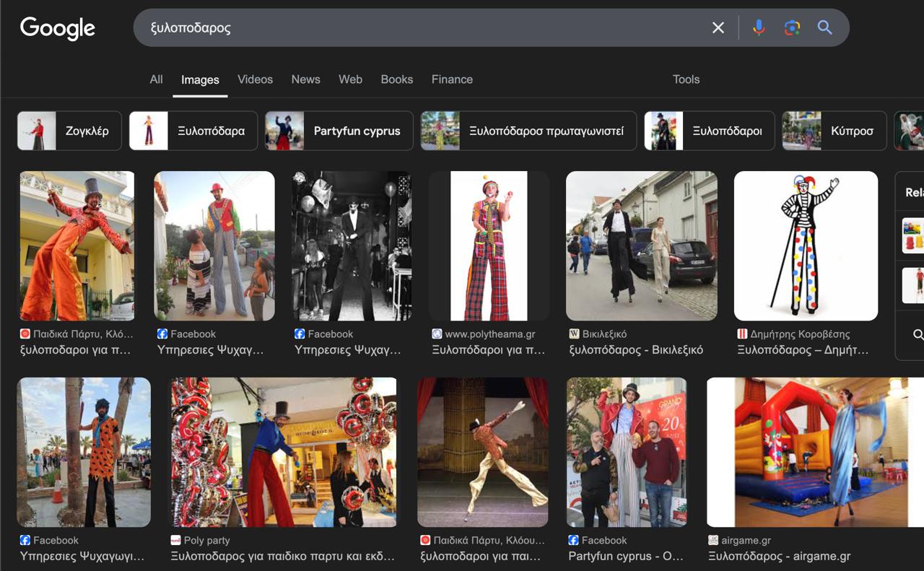
Task: Click inside the search input field
Action: point(419,27)
